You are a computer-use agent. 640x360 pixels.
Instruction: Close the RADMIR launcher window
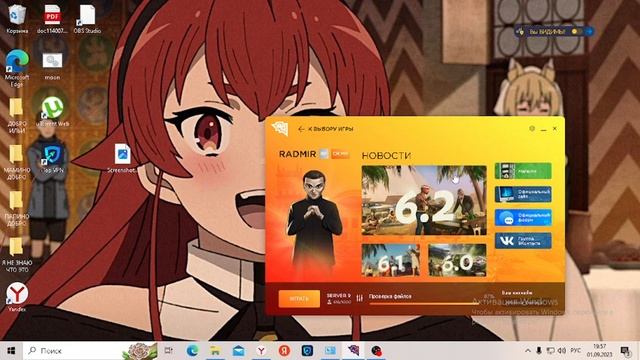coord(555,129)
